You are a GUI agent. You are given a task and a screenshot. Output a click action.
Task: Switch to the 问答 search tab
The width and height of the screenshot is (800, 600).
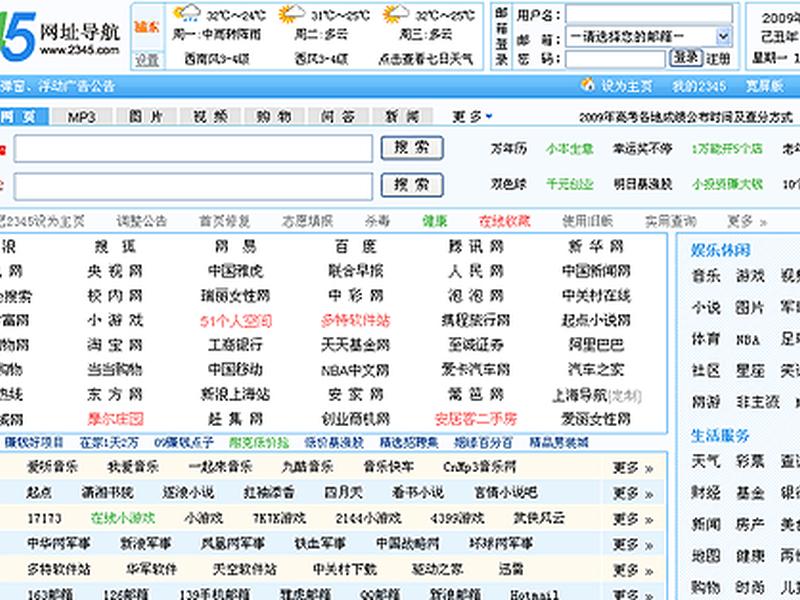pyautogui.click(x=338, y=117)
